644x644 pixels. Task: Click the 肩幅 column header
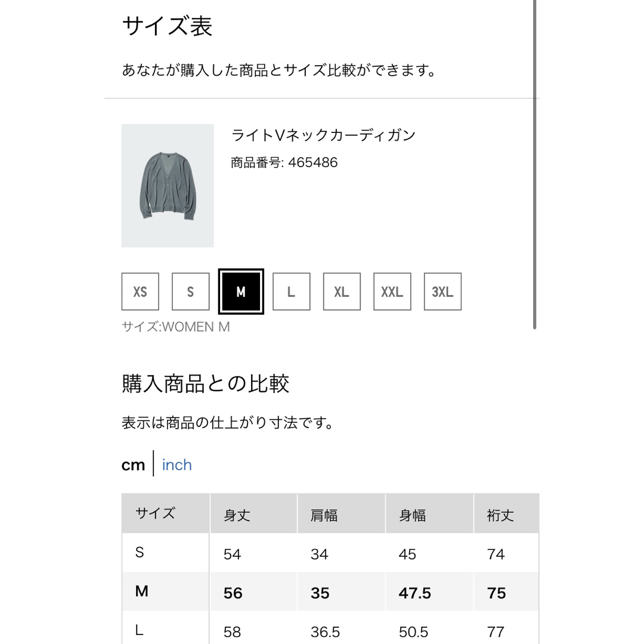[x=341, y=514]
